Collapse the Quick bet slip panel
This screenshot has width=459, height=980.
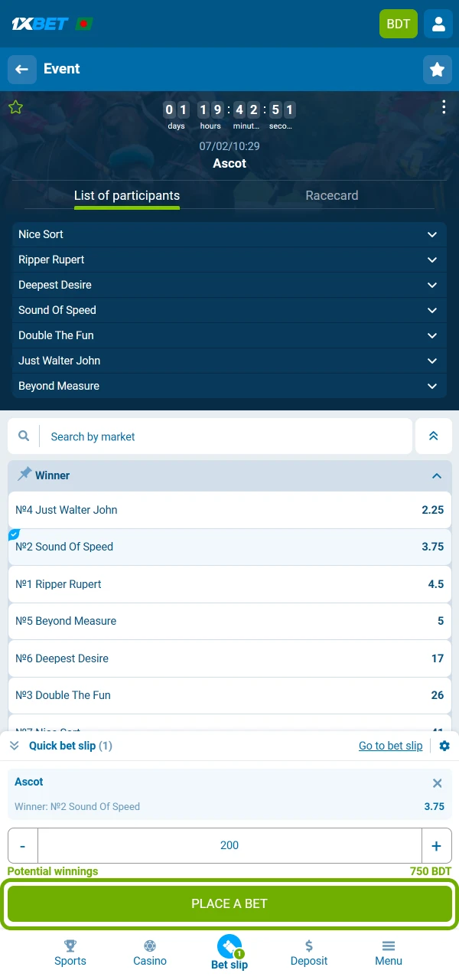point(15,746)
